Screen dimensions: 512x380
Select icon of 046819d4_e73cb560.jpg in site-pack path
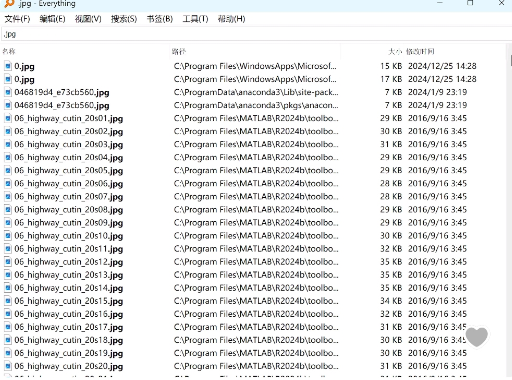(8, 92)
